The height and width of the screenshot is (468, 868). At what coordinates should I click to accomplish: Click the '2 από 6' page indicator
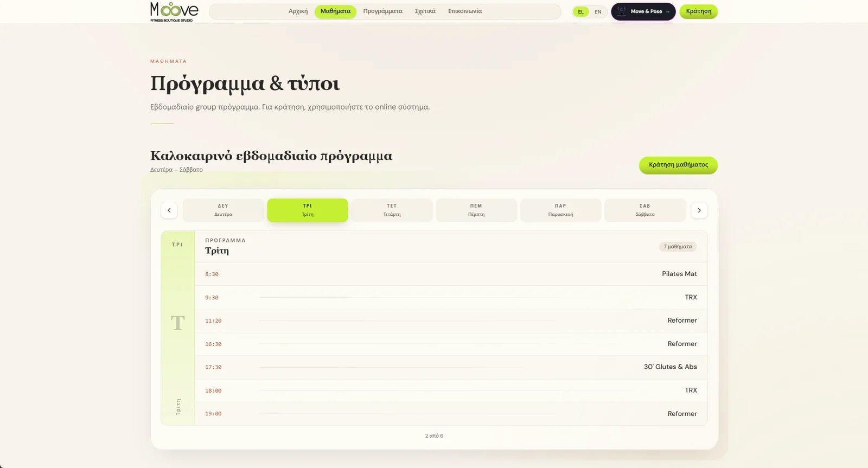[434, 436]
